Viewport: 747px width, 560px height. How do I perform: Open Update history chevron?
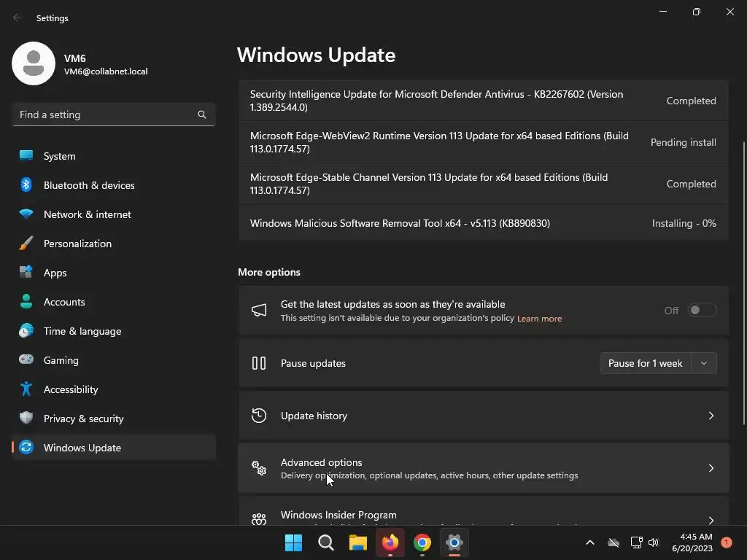pos(711,416)
